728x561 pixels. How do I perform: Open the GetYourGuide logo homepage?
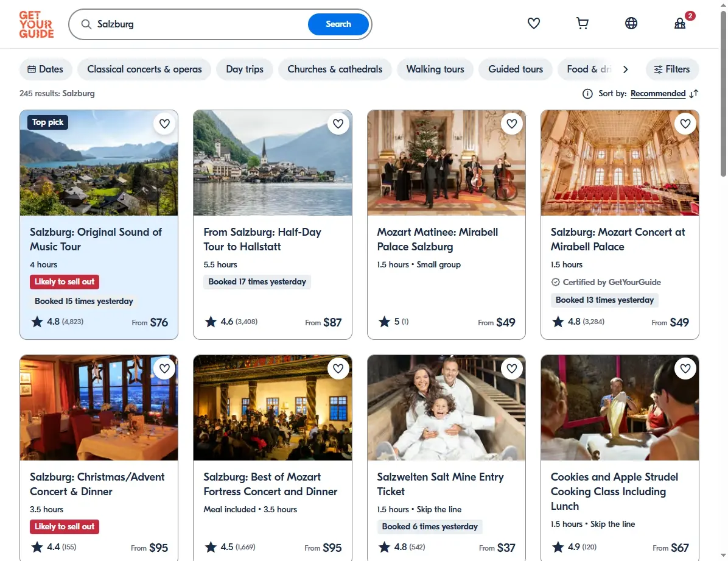point(36,24)
